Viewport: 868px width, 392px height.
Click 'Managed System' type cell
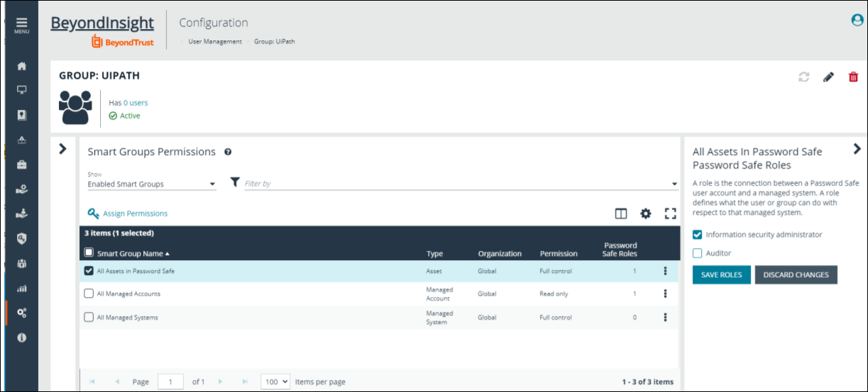click(x=439, y=318)
